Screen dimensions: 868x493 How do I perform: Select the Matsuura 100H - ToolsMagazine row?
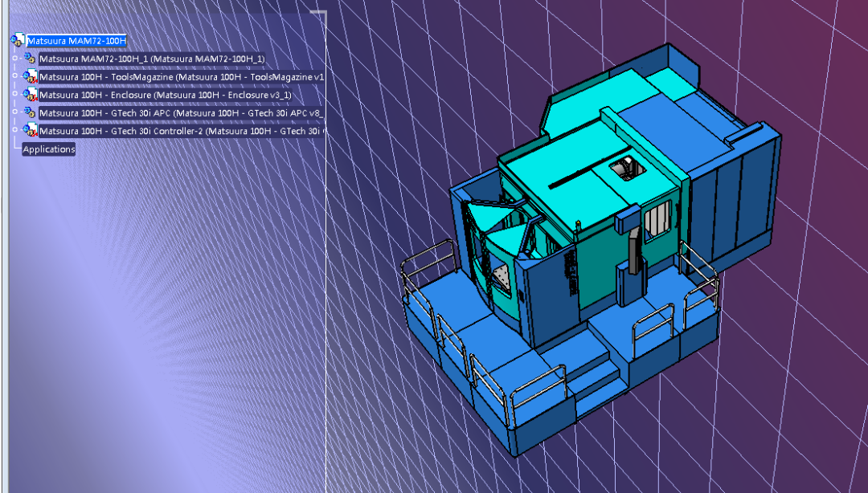[182, 77]
